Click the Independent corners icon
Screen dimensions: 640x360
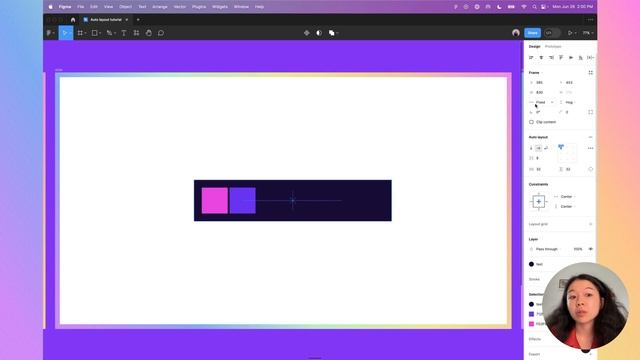pos(591,112)
